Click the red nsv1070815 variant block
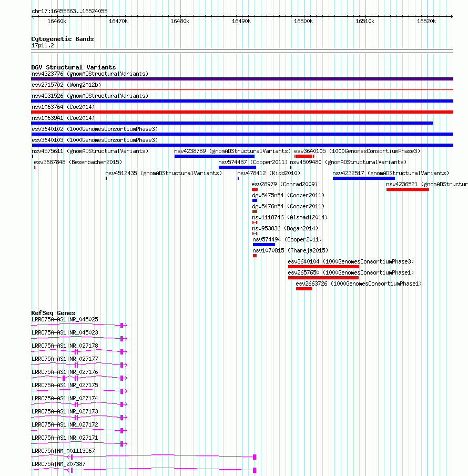 click(255, 256)
